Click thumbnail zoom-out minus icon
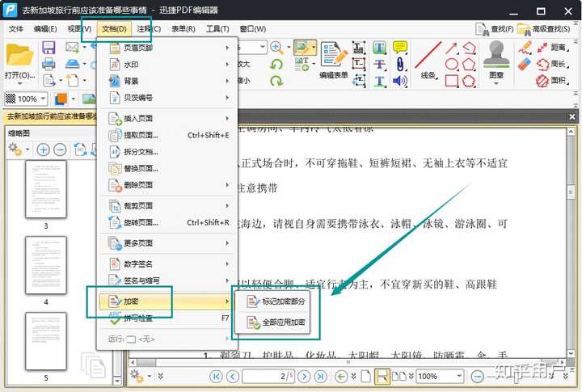This screenshot has height=392, width=582. click(x=60, y=150)
